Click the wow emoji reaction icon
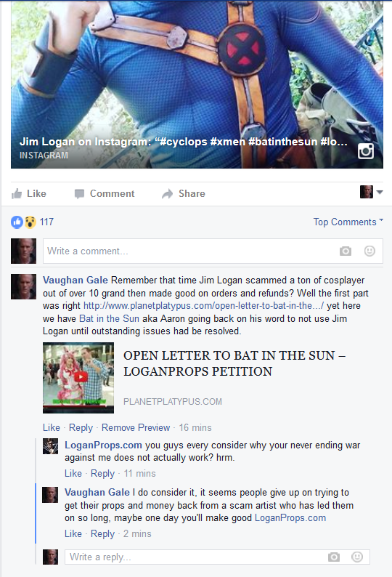The width and height of the screenshot is (392, 577). (30, 222)
